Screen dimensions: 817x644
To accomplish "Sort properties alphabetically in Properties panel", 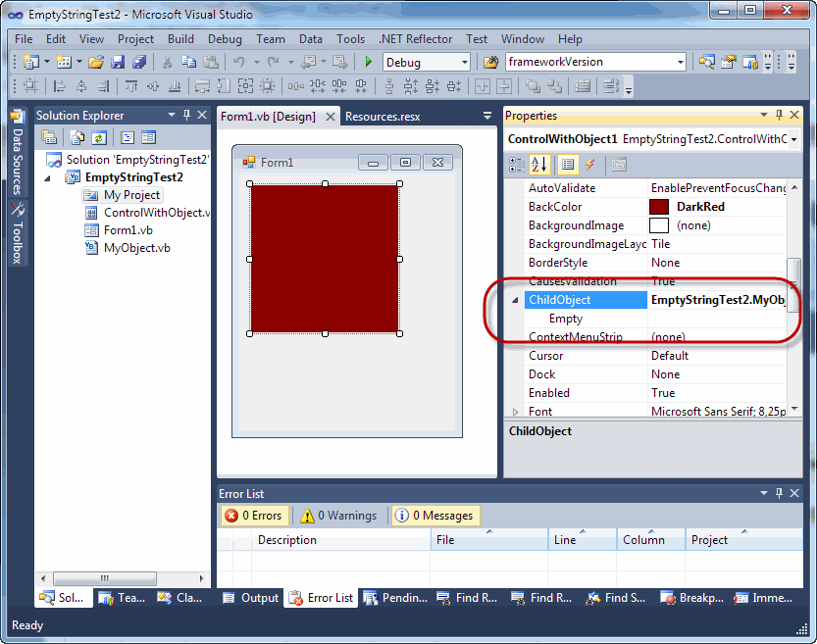I will tap(539, 164).
